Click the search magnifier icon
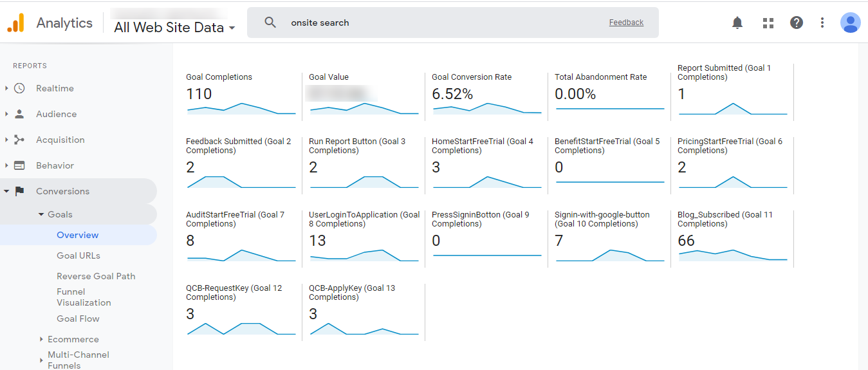The width and height of the screenshot is (868, 370). coord(270,23)
